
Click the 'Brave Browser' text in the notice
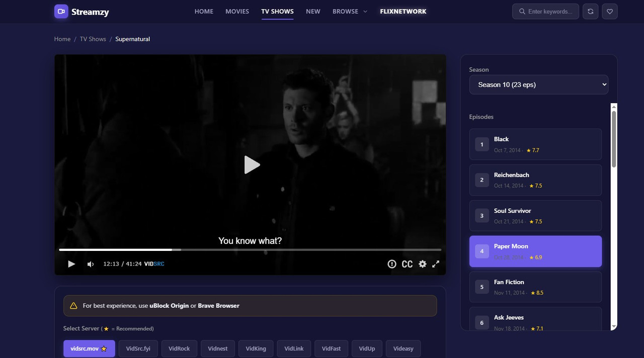218,306
